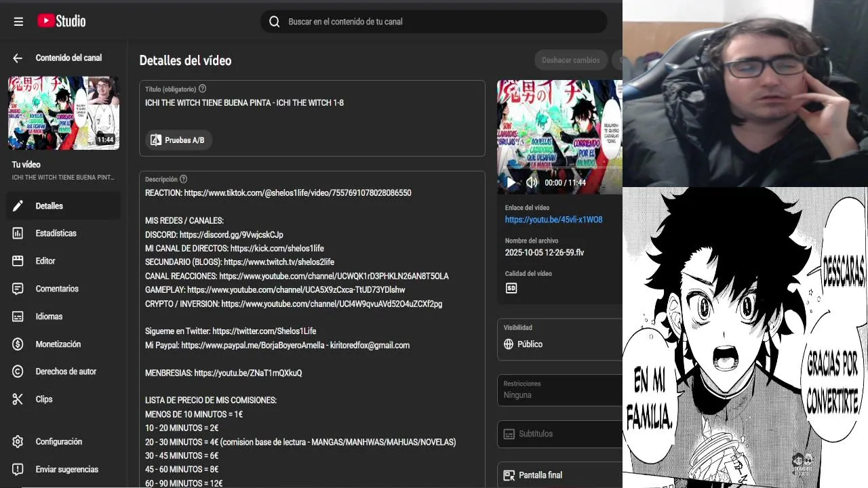Click the 'Detalles del vídeo' heading

pyautogui.click(x=185, y=60)
